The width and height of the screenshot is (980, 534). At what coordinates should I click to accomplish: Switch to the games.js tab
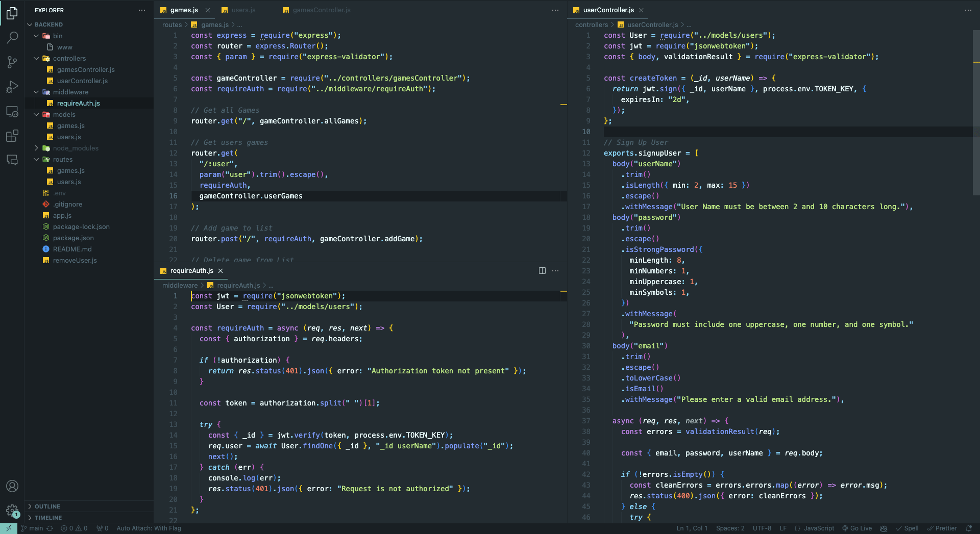184,10
